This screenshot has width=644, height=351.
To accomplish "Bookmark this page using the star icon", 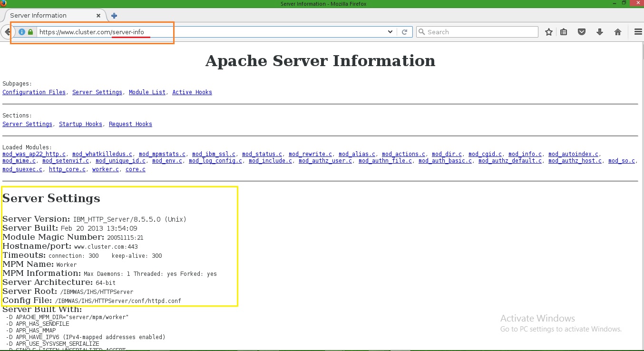I will (549, 31).
